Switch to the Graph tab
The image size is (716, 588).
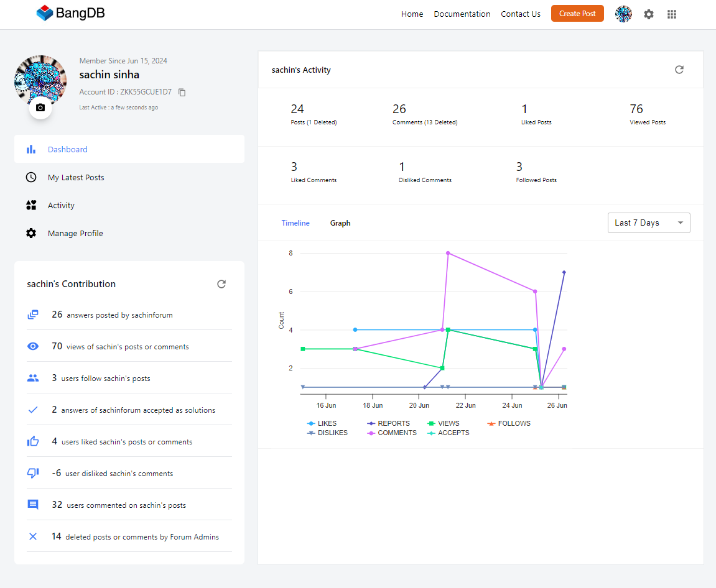[x=340, y=223]
